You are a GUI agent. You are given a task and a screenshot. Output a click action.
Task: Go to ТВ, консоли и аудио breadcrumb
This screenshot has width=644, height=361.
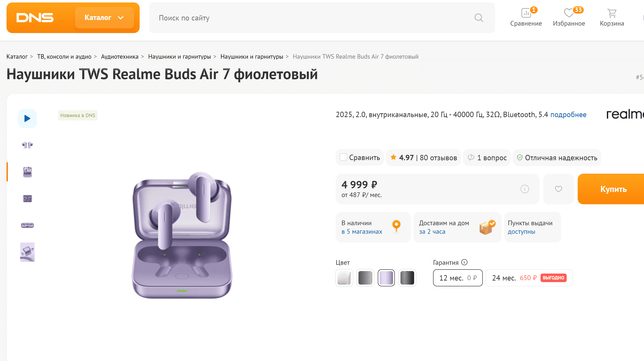pos(64,57)
